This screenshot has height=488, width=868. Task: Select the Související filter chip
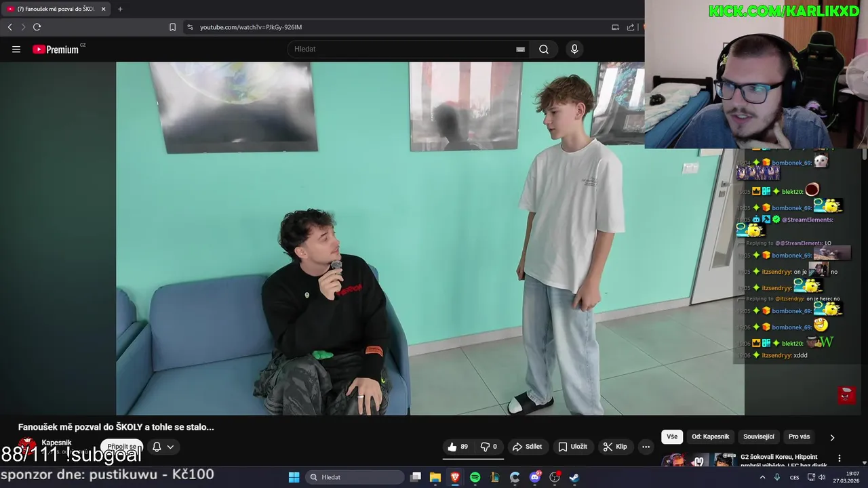(x=759, y=436)
